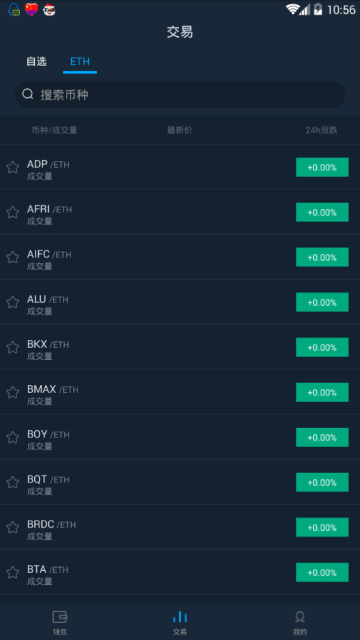The width and height of the screenshot is (360, 640).
Task: Open the AIFC/ETH trading pair row
Action: pyautogui.click(x=180, y=257)
